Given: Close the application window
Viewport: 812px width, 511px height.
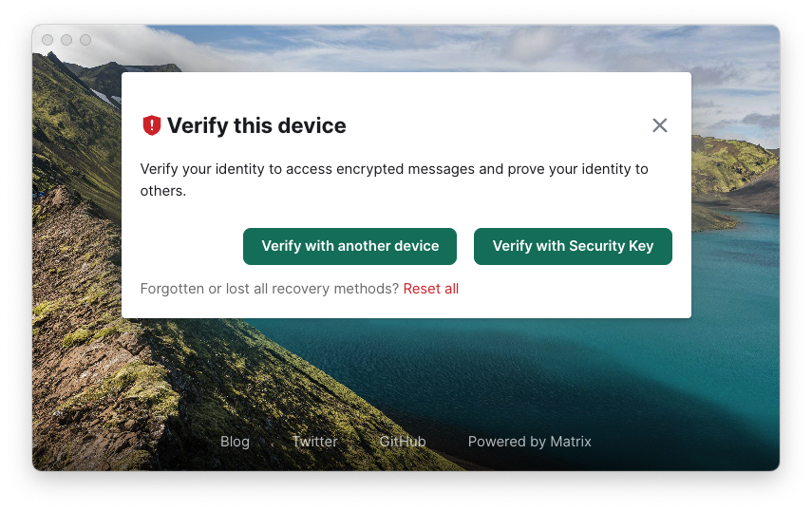Looking at the screenshot, I should click(x=47, y=40).
